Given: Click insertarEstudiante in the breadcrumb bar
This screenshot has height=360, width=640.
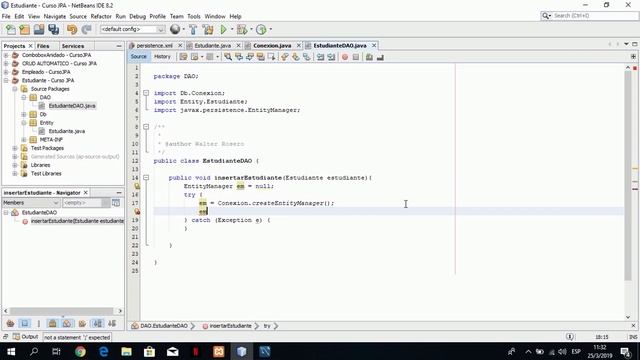Looking at the screenshot, I should tap(230, 326).
